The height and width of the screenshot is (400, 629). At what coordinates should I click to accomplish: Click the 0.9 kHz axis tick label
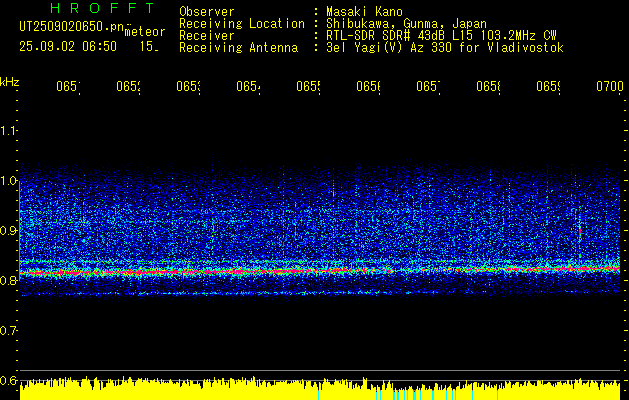tap(8, 230)
